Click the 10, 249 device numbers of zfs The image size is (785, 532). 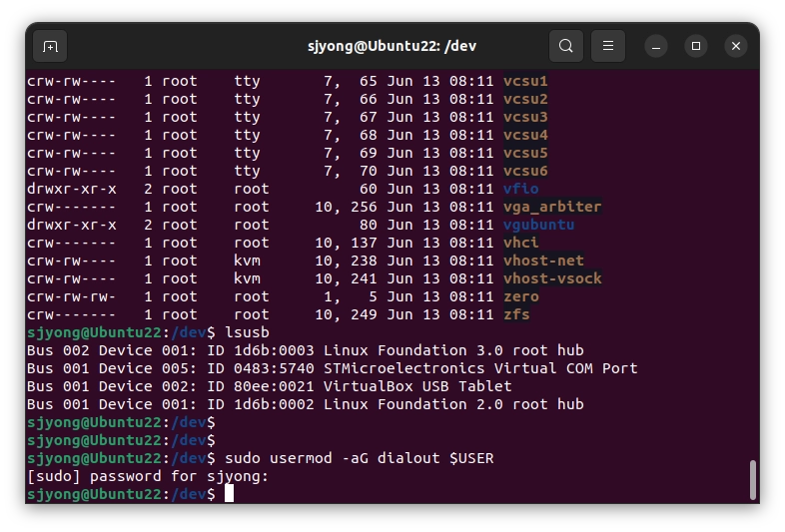click(x=346, y=314)
